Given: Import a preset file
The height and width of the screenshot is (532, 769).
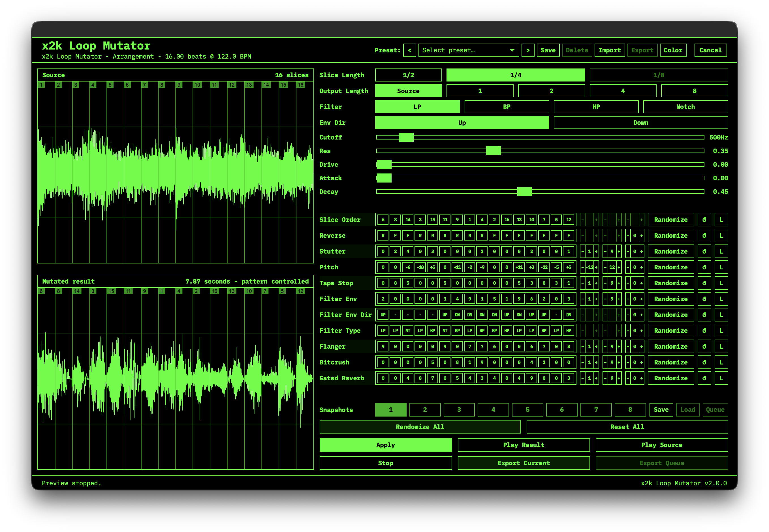Looking at the screenshot, I should (609, 50).
